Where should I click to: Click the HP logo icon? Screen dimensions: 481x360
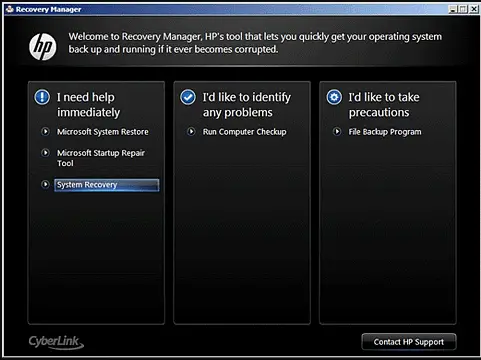click(x=43, y=47)
